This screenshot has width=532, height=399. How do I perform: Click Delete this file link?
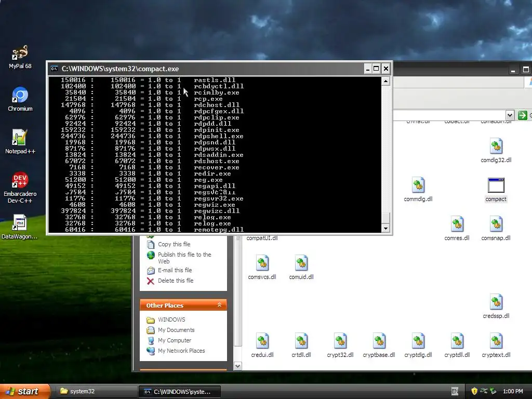pos(176,281)
